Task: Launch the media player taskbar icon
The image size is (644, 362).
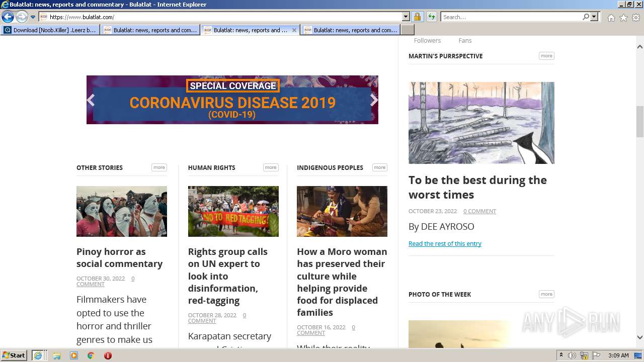Action: pos(74,355)
